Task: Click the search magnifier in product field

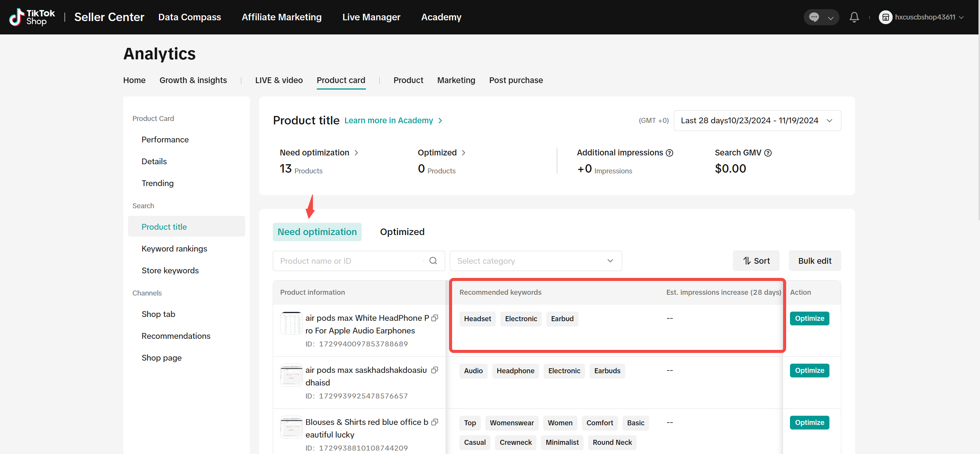Action: (x=433, y=261)
